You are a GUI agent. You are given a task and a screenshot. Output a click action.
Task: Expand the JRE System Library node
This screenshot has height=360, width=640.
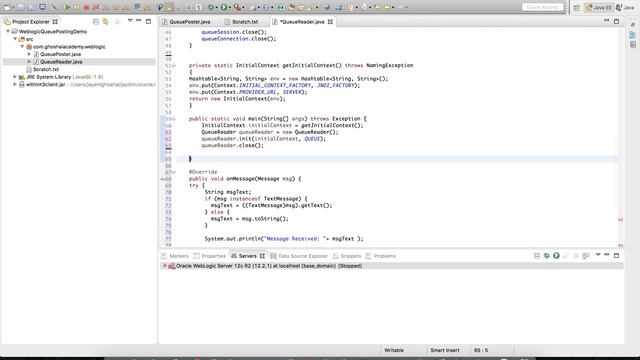click(15, 77)
